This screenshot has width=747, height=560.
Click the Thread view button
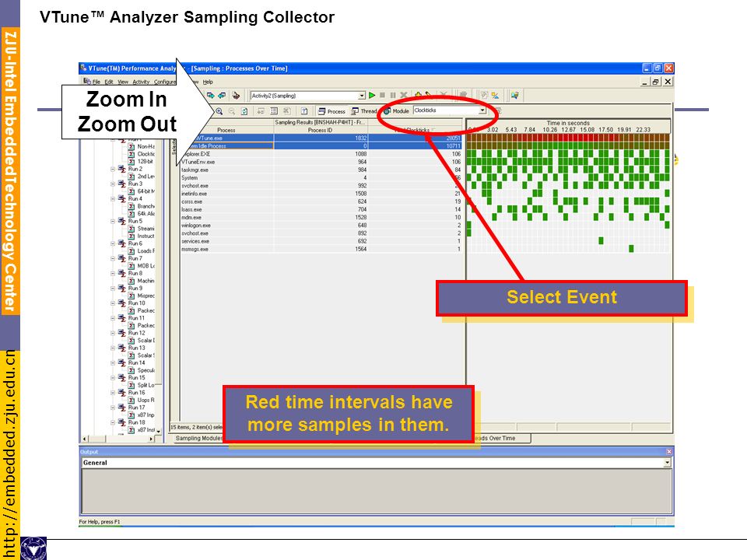364,111
